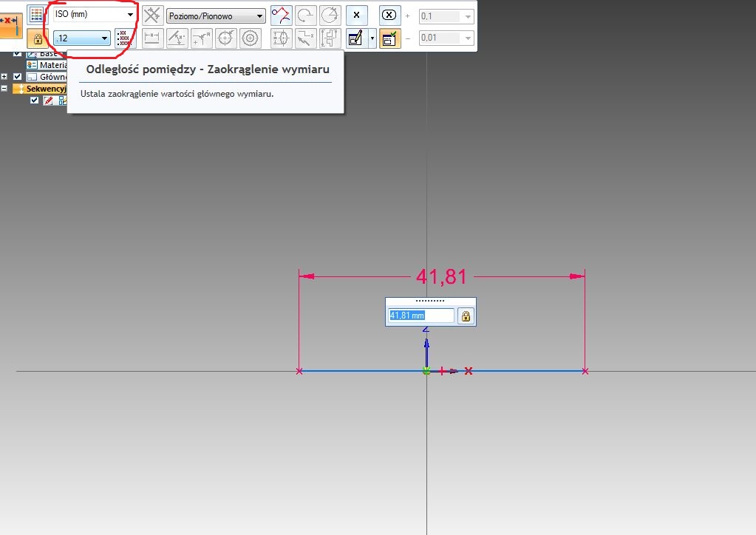Click the red polyline dimension icon
The height and width of the screenshot is (535, 756).
pos(281,16)
